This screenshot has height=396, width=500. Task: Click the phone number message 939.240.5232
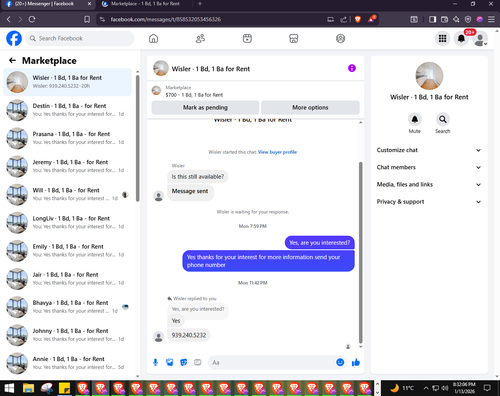pyautogui.click(x=189, y=335)
